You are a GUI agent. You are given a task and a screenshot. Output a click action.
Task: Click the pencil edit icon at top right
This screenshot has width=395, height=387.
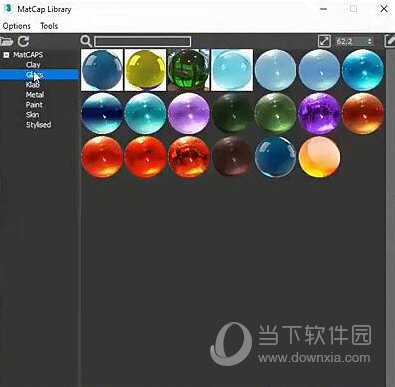click(x=390, y=41)
